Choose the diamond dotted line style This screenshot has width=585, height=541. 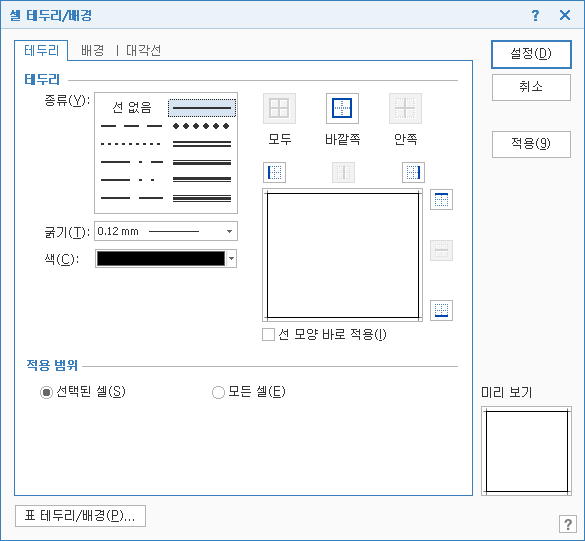coord(201,126)
